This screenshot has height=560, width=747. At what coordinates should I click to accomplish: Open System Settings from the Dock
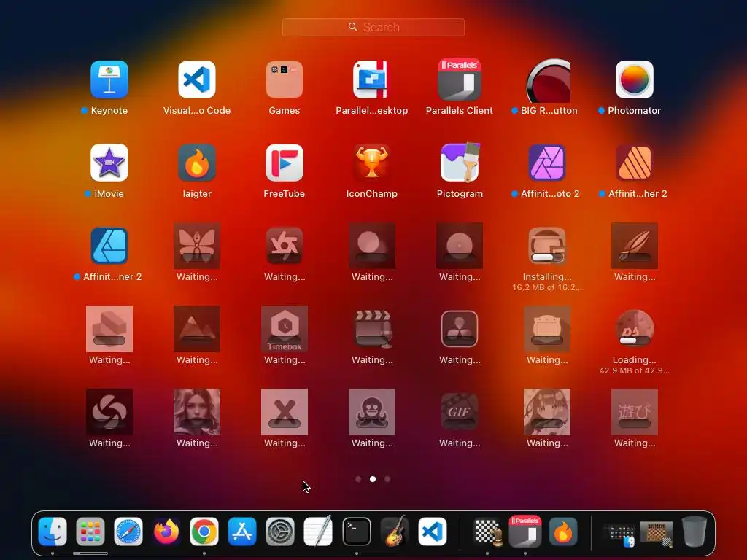tap(280, 531)
